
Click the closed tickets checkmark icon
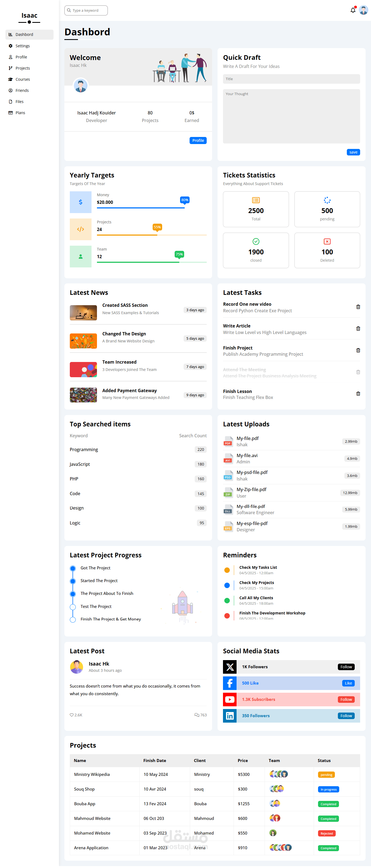click(256, 241)
